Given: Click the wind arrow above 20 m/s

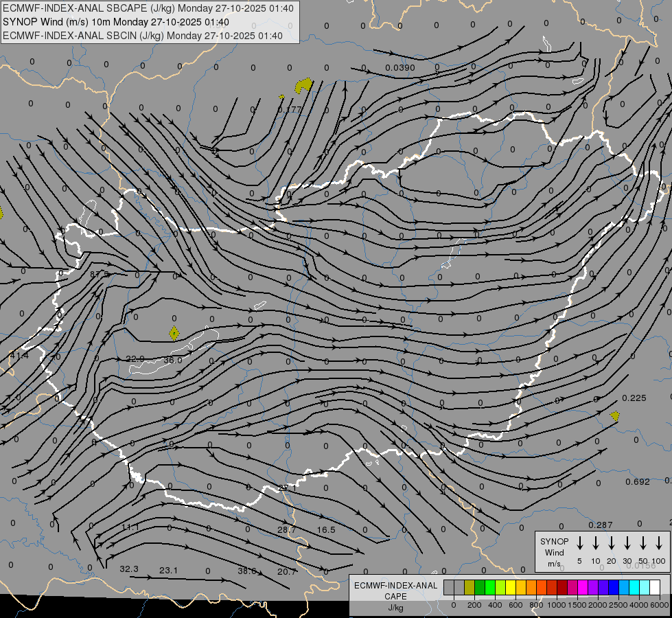Looking at the screenshot, I should coord(611,542).
